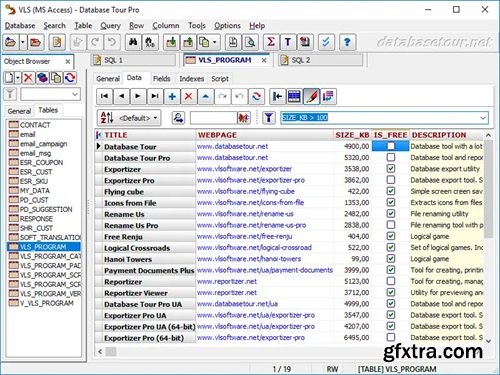Click the funnel filter icon beside filter field
Screen dimensions: 500x375
pyautogui.click(x=269, y=118)
